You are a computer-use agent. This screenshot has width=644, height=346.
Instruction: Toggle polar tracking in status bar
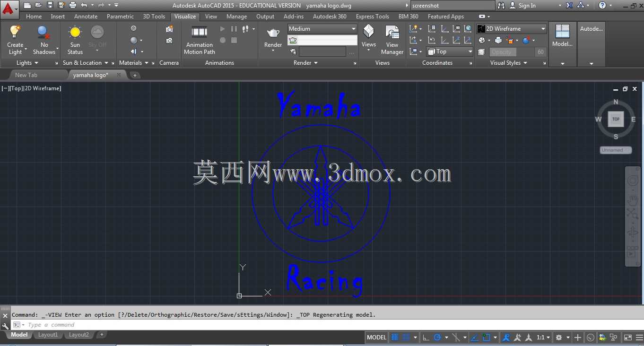coord(437,337)
